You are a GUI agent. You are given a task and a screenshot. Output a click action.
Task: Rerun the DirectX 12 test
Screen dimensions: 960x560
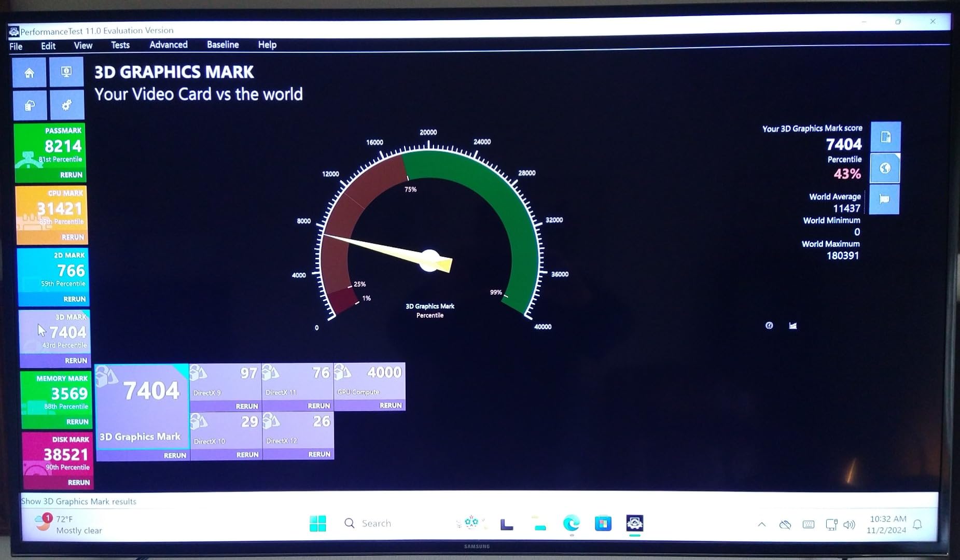coord(319,454)
